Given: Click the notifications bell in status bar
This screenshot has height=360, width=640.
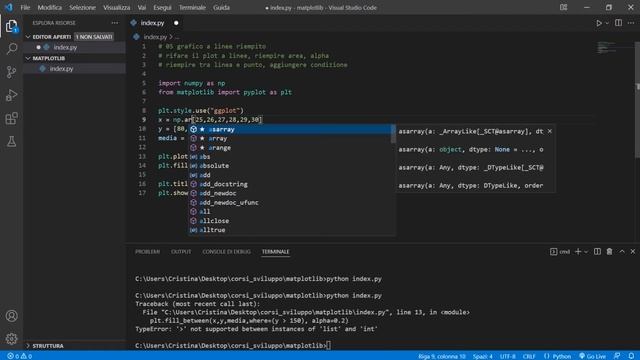Looking at the screenshot, I should [631, 356].
